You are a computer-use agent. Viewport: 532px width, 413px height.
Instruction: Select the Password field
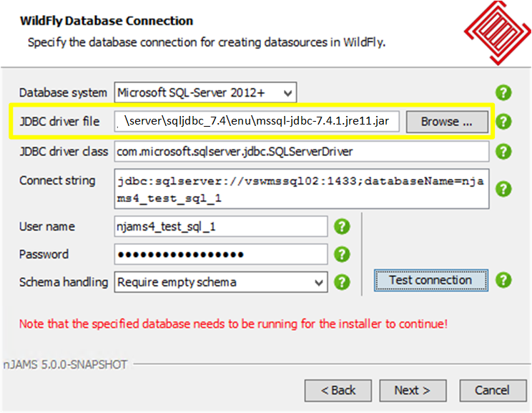coord(221,254)
